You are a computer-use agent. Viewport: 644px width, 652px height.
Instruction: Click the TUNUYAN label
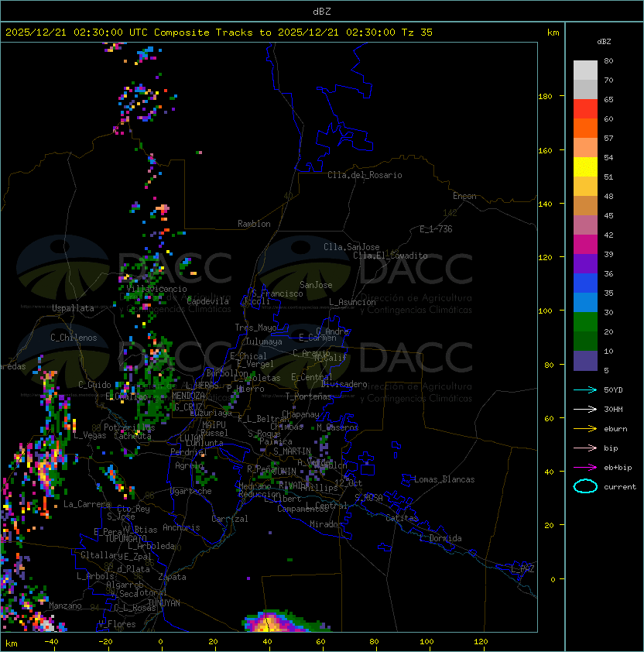click(164, 603)
